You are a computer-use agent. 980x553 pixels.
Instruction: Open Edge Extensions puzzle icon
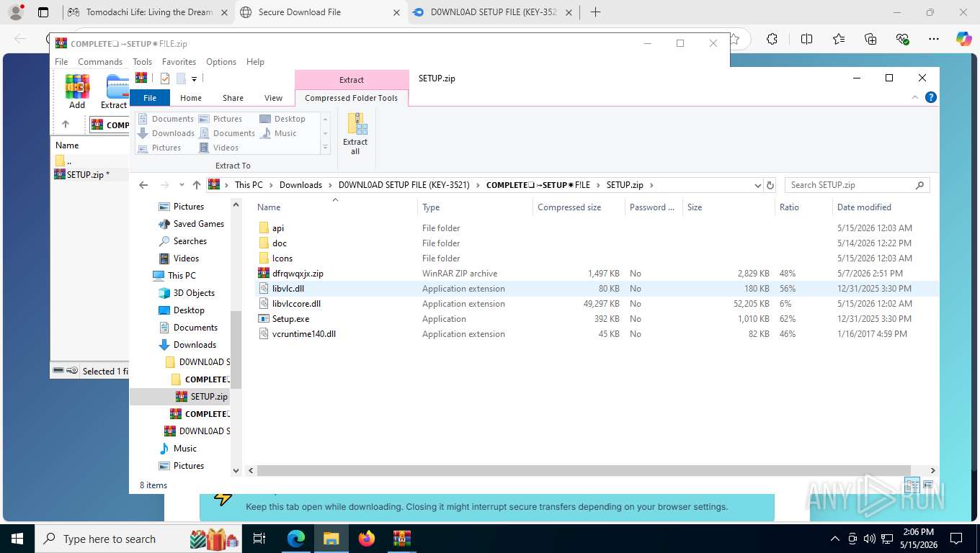(x=772, y=39)
